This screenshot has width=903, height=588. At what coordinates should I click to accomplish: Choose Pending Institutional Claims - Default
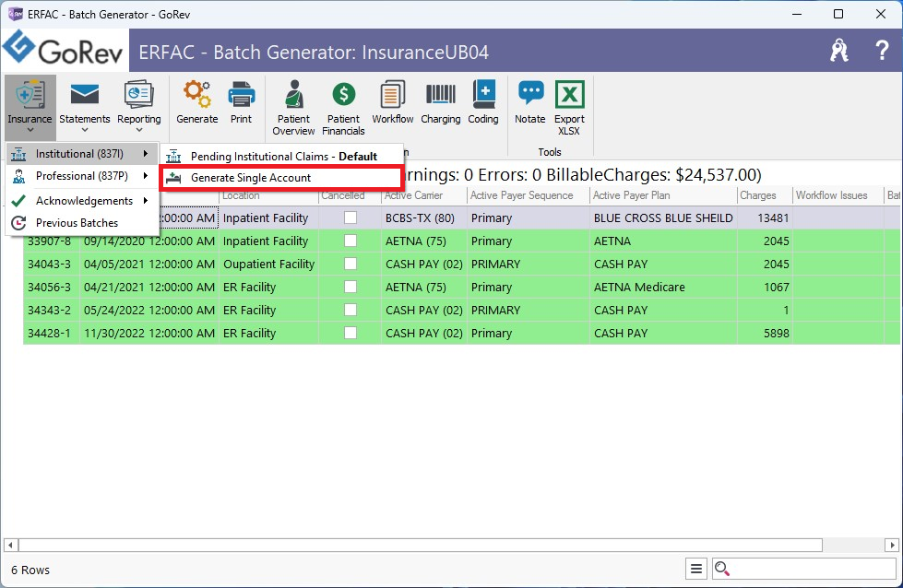click(x=281, y=156)
